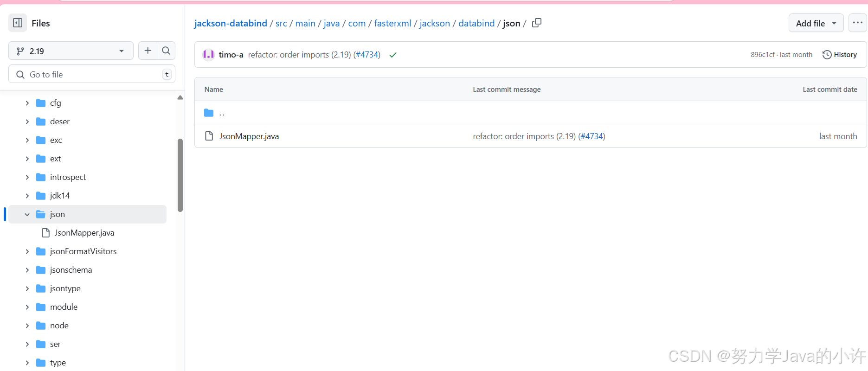Open commit 896c1cf link

(x=763, y=55)
